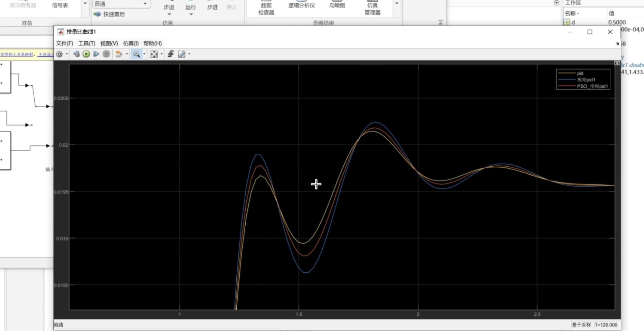Open scope settings gear icon
This screenshot has height=331, width=644.
59,54
